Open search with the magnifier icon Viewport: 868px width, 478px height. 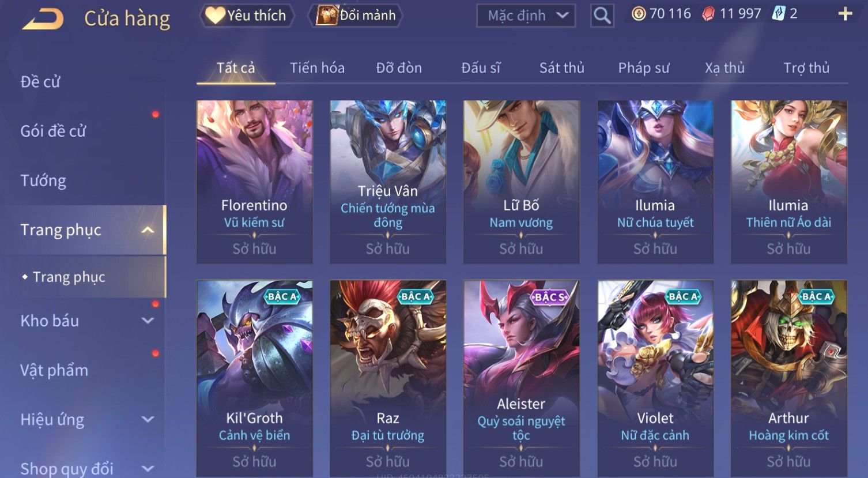click(602, 16)
